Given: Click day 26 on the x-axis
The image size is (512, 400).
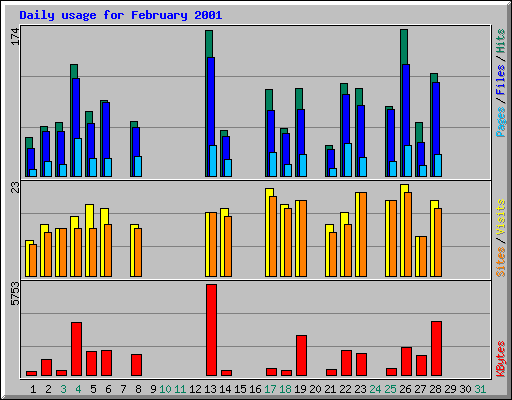Looking at the screenshot, I should (405, 389).
